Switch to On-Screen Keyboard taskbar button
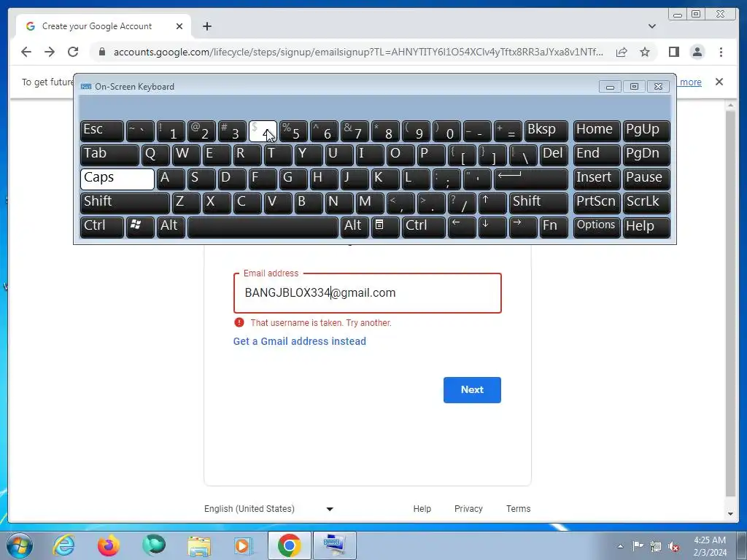The width and height of the screenshot is (747, 560). tap(334, 545)
